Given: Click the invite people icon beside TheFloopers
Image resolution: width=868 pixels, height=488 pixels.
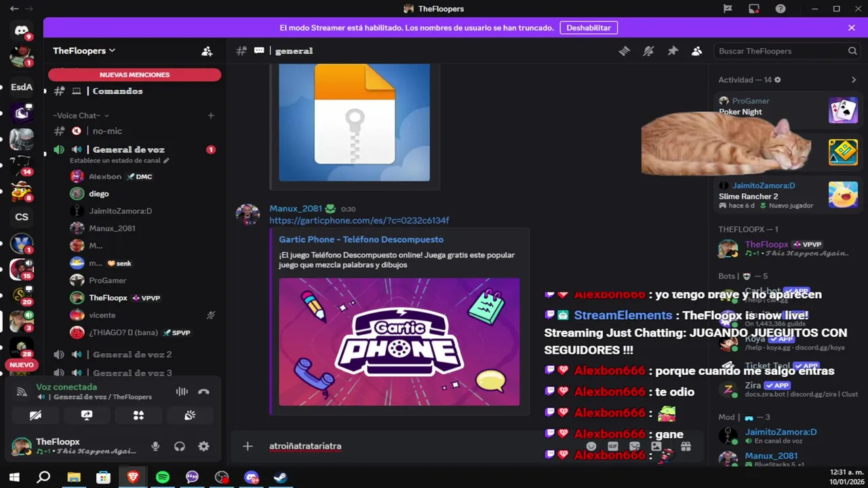Looking at the screenshot, I should tap(207, 51).
